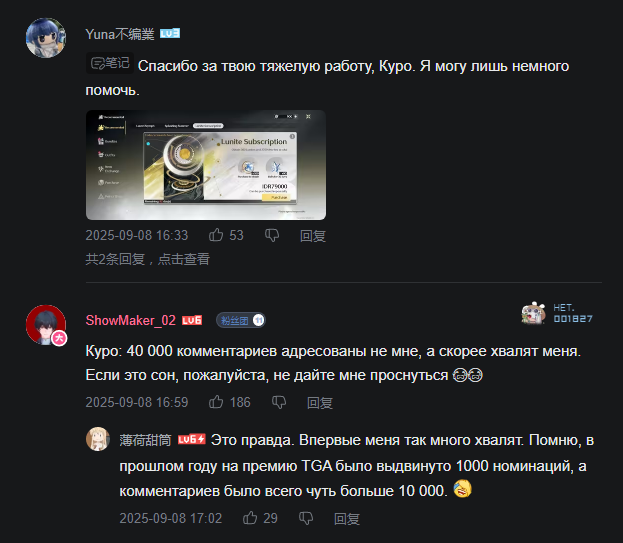
Task: Open ShowMaker_02 username link
Action: pyautogui.click(x=131, y=320)
